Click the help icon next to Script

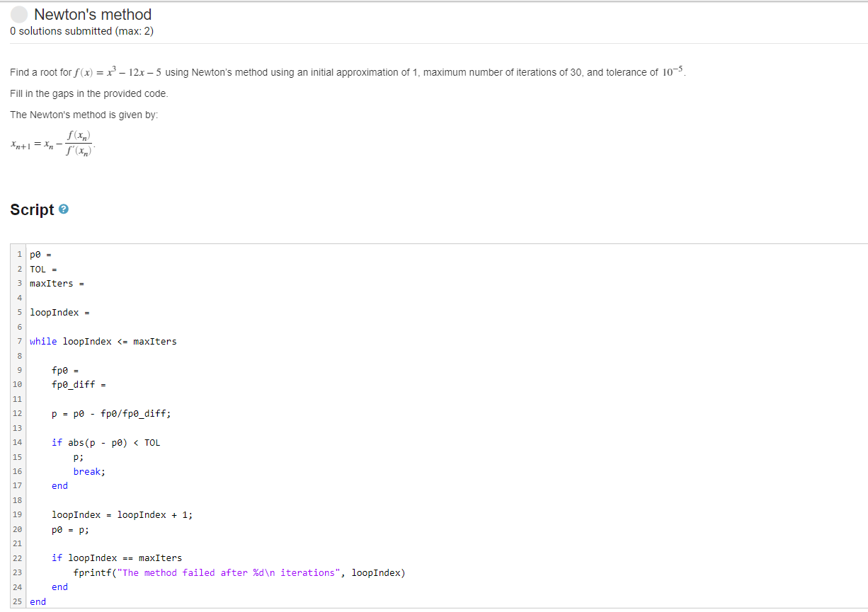point(63,209)
